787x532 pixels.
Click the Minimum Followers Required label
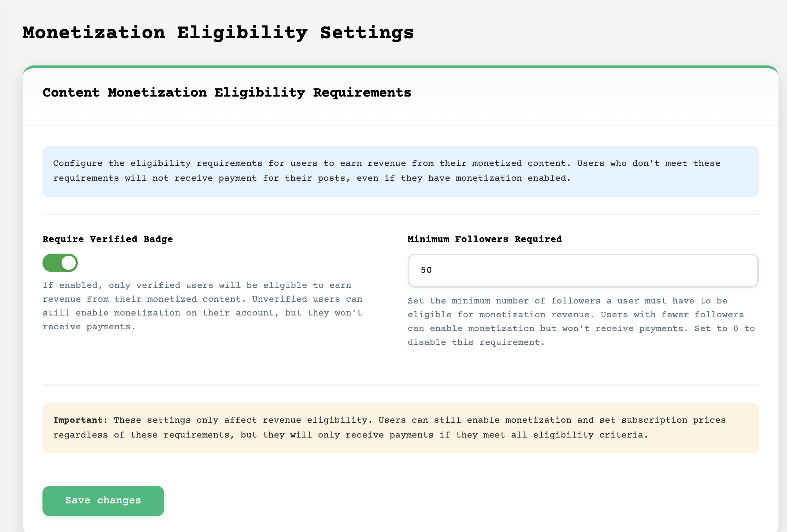coord(484,239)
